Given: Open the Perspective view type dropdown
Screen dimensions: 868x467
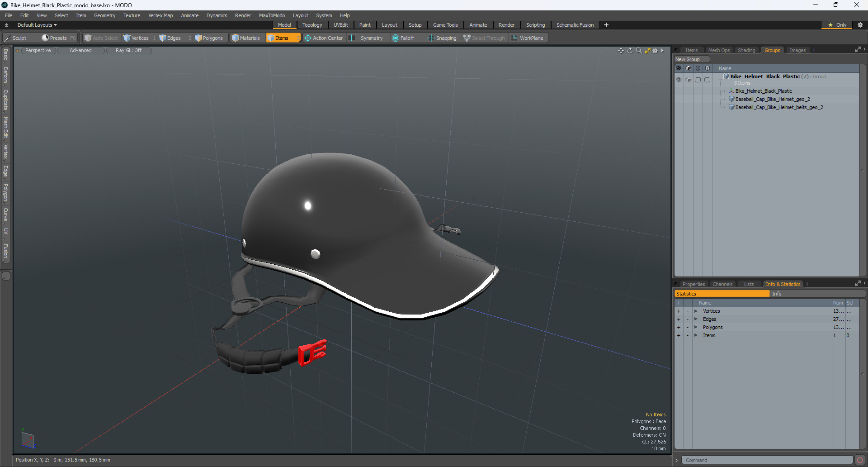Looking at the screenshot, I should coord(38,51).
